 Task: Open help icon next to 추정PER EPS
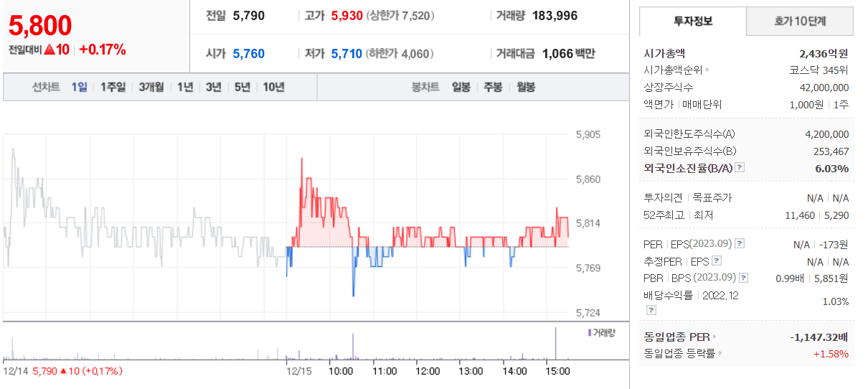(717, 261)
